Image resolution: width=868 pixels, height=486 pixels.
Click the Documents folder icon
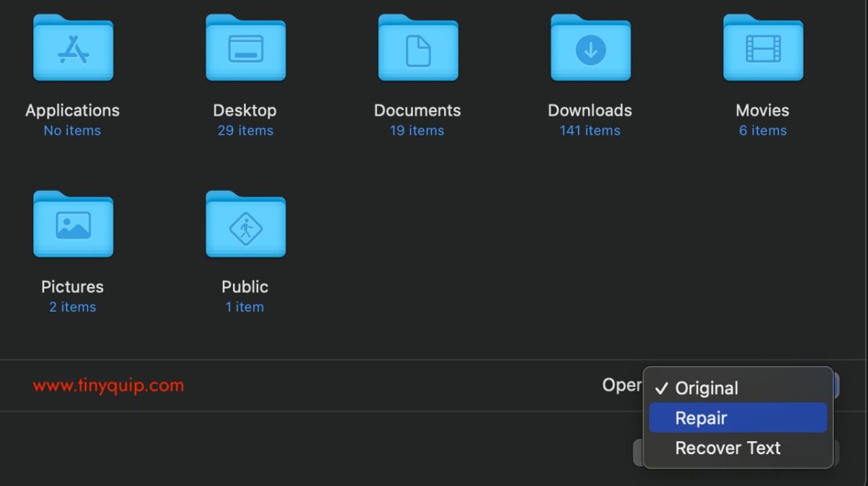click(x=418, y=48)
